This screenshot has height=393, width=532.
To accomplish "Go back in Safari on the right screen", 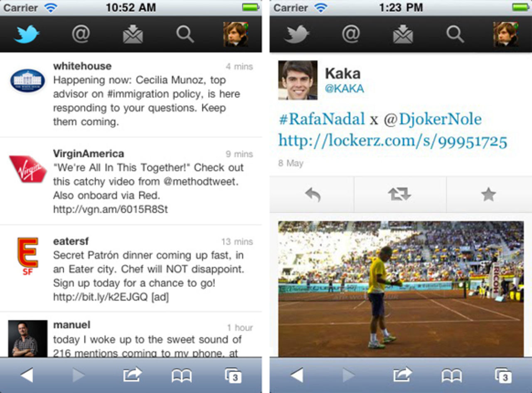I will click(297, 375).
